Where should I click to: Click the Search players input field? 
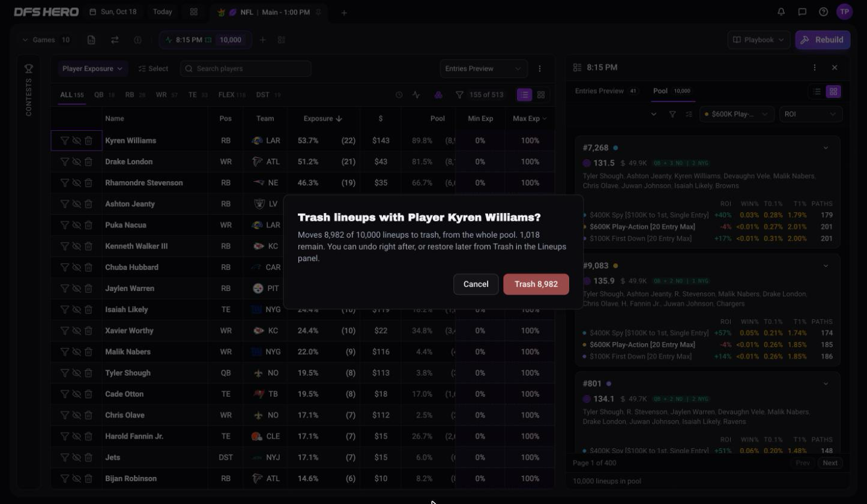tap(246, 68)
